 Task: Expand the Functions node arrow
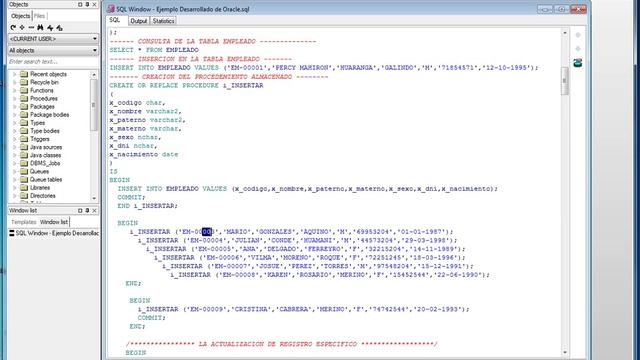(x=15, y=91)
